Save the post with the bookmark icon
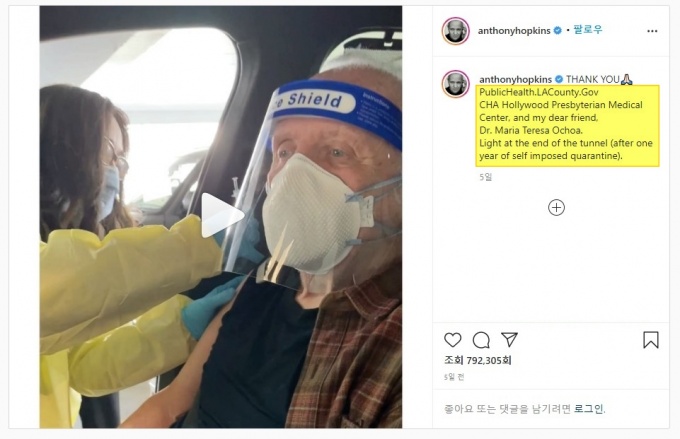The image size is (680, 439). pos(650,340)
